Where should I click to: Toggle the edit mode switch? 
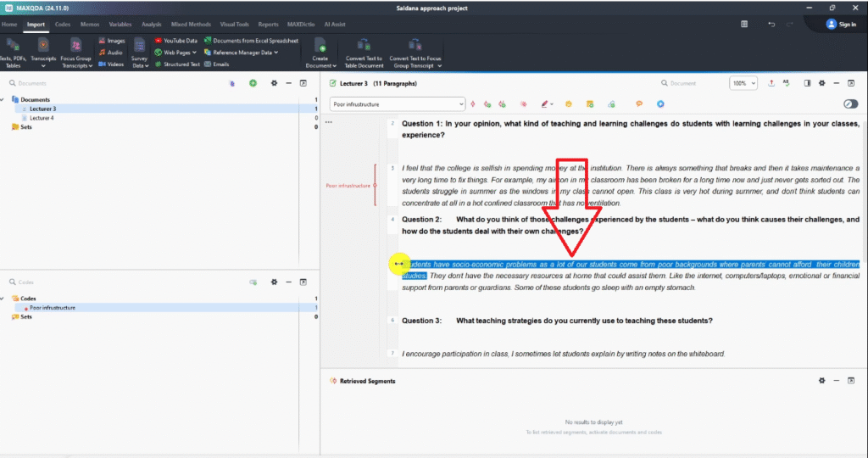(x=850, y=103)
